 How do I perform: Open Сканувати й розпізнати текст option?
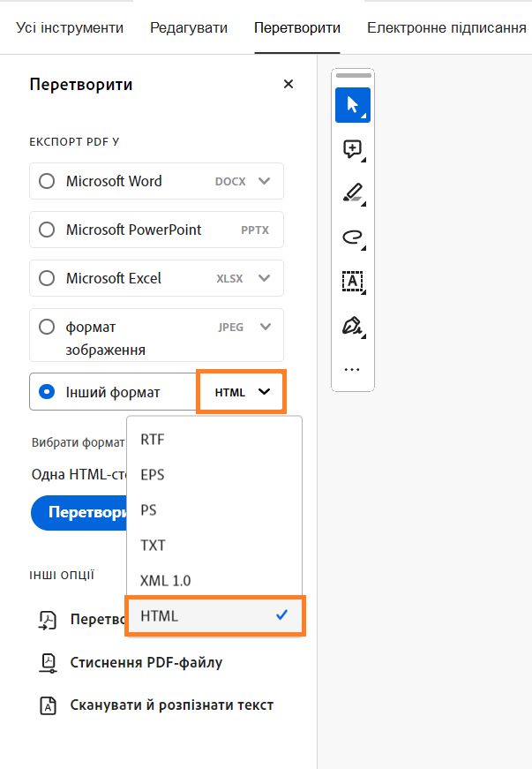coord(171,705)
